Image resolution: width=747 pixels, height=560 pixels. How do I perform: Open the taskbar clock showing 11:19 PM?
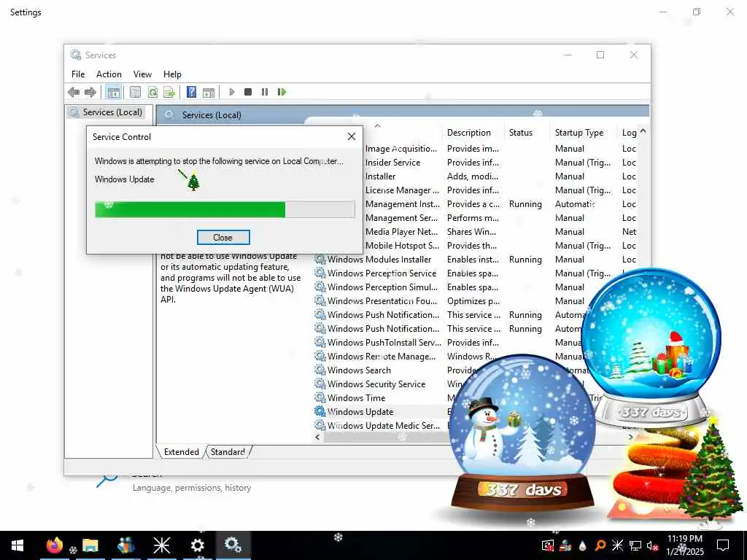(x=684, y=545)
